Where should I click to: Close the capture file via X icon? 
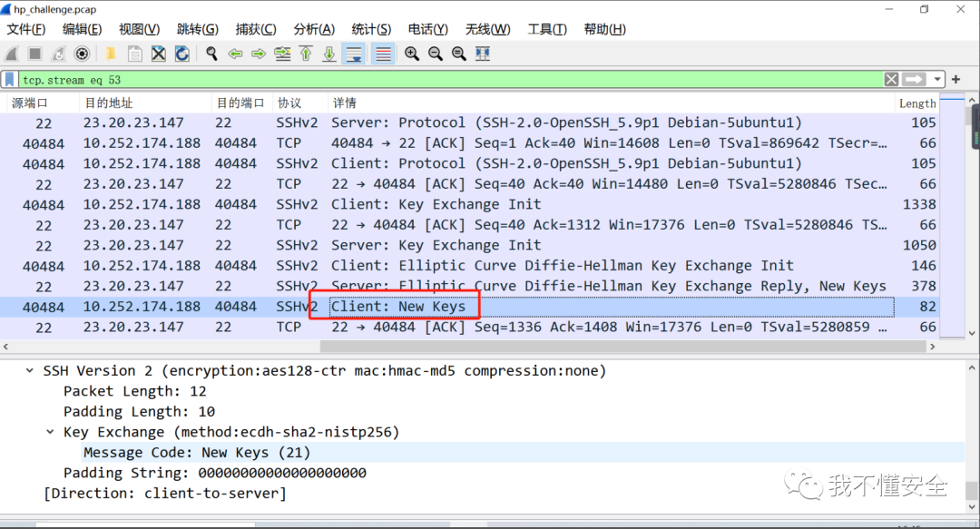tap(159, 54)
